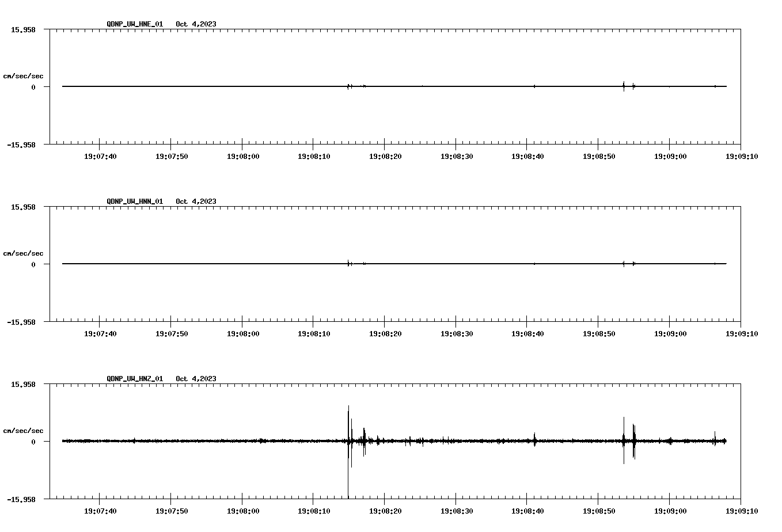Click the cm/sec/sec unit label on HNN plot
Viewport: 782px width, 532px height.
(23, 253)
